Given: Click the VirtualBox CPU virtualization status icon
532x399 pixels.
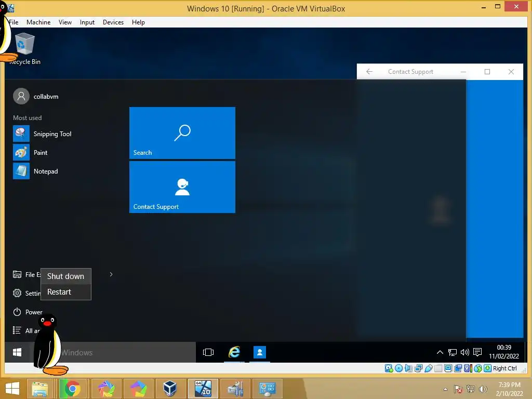Looking at the screenshot, I should click(468, 368).
